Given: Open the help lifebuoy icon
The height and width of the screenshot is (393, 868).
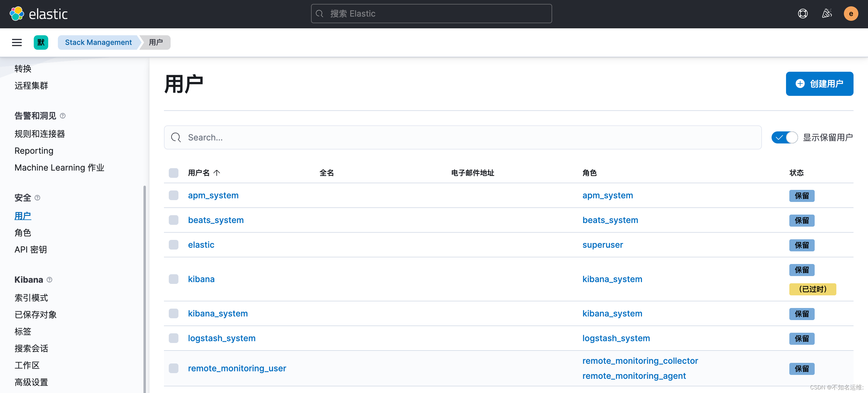Looking at the screenshot, I should tap(803, 14).
